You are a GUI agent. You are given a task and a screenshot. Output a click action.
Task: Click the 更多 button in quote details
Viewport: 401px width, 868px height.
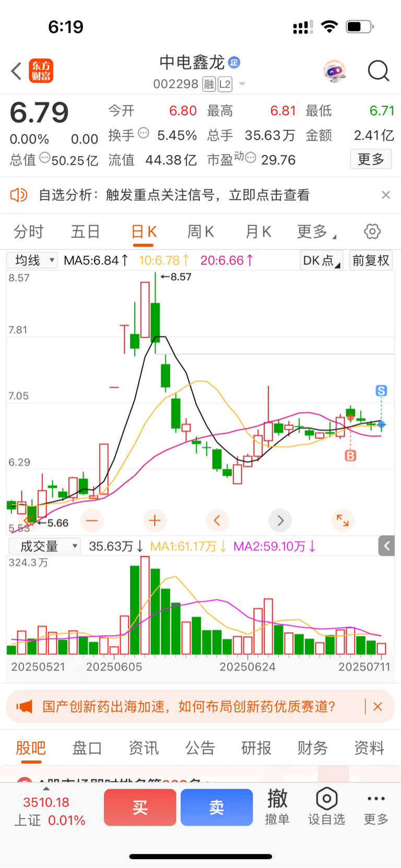[x=371, y=159]
